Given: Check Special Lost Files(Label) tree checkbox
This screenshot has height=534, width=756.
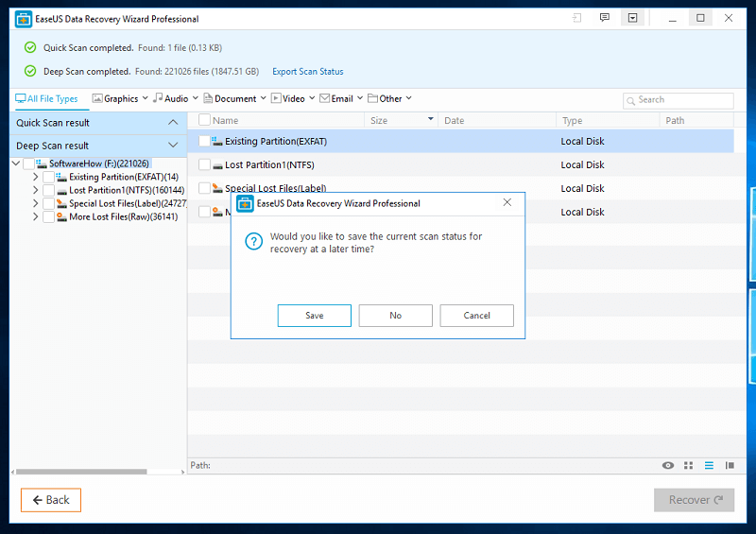Looking at the screenshot, I should [x=48, y=203].
